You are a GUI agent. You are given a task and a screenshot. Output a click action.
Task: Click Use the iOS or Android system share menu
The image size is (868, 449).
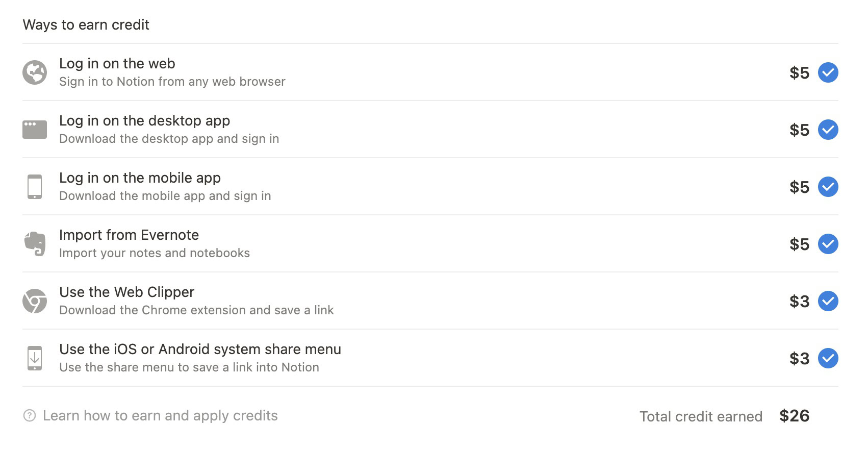pos(200,350)
